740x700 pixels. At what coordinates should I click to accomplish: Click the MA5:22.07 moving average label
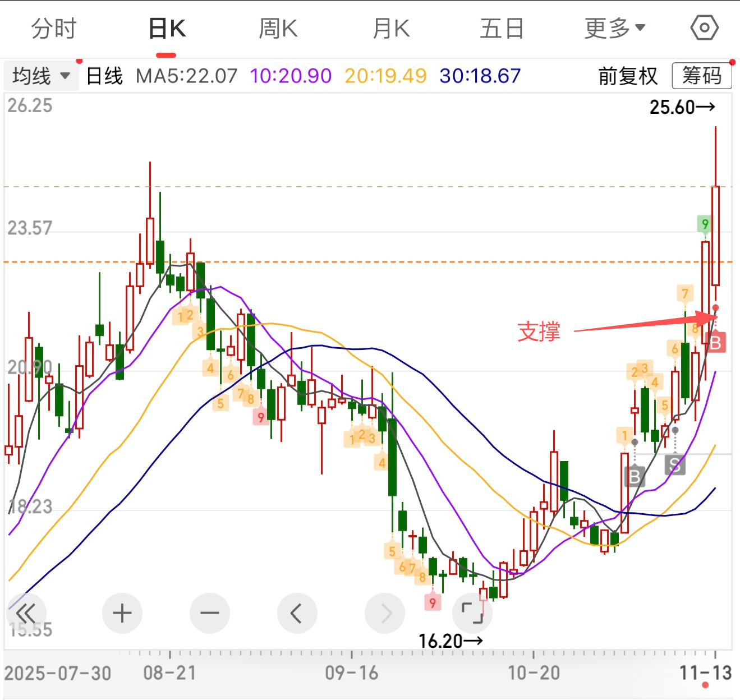point(187,76)
